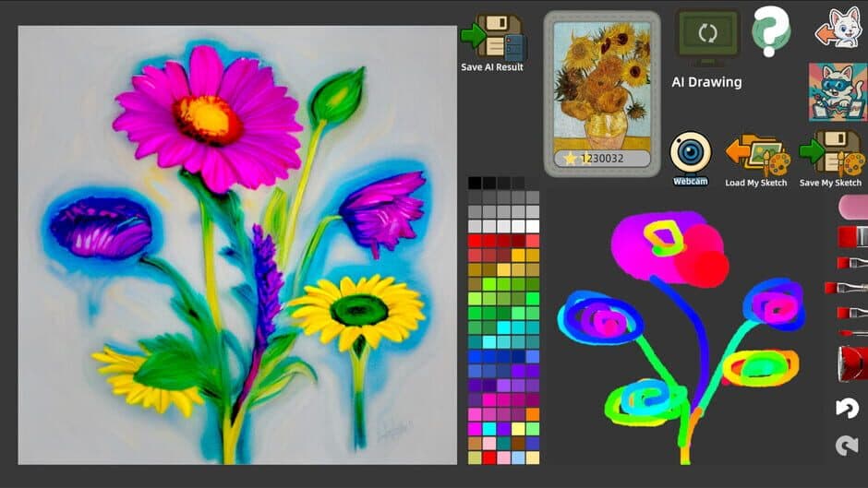The image size is (868, 488).
Task: Click the Load My Sketch icon
Action: click(756, 154)
